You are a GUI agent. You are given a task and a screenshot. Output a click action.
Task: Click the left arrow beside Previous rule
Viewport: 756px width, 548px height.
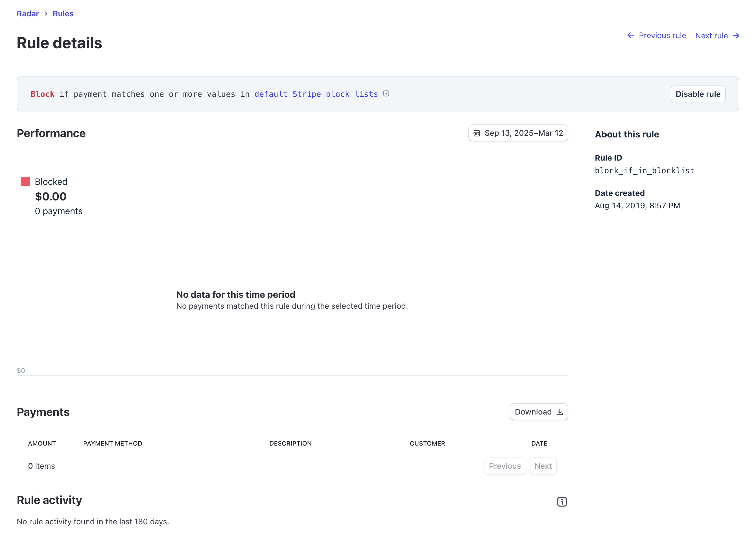[630, 35]
